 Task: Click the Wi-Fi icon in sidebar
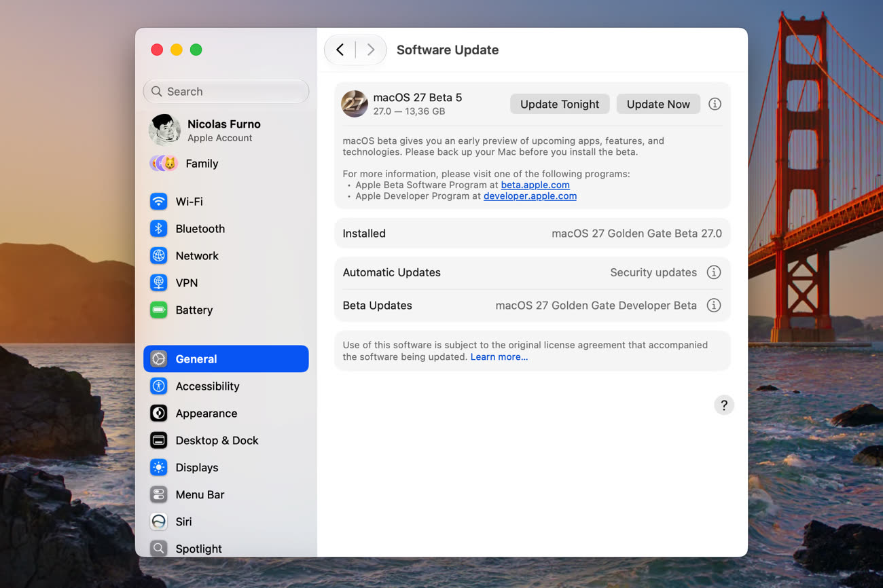(x=158, y=201)
